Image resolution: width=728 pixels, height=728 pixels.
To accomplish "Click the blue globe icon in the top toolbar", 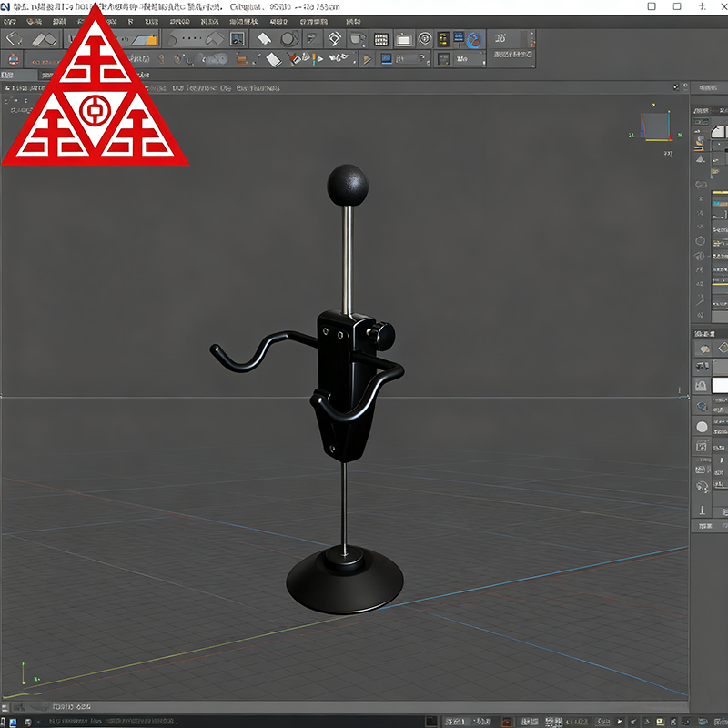I will 473,39.
